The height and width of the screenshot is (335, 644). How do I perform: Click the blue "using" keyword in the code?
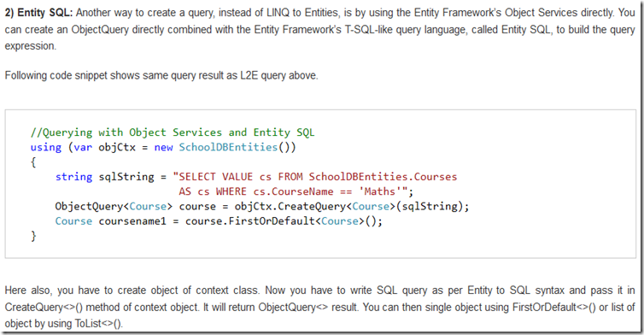pyautogui.click(x=45, y=147)
